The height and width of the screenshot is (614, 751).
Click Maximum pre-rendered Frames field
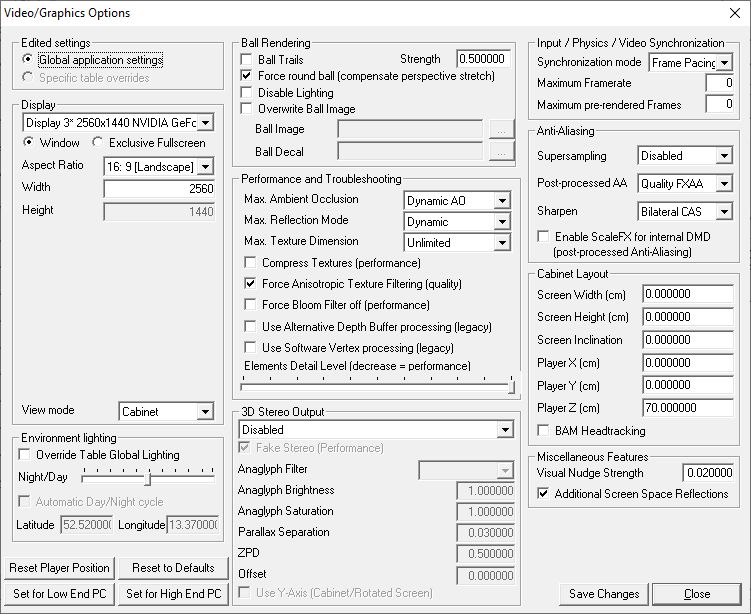(720, 104)
